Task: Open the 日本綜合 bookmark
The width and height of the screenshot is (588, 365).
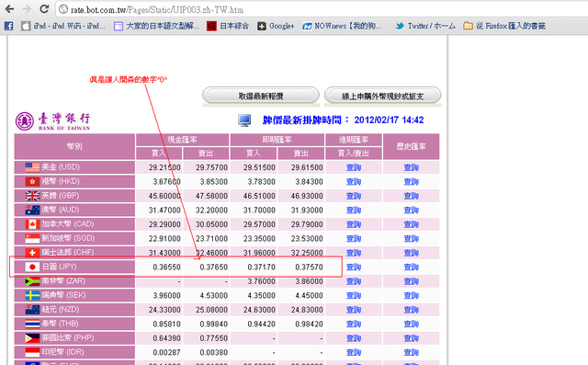Action: point(228,26)
